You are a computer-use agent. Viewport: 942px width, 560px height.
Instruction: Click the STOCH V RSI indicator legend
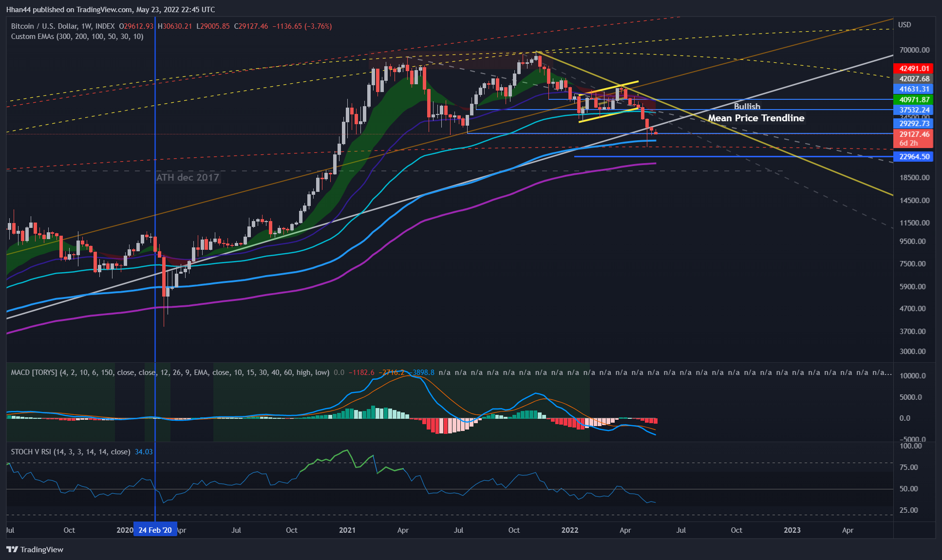click(71, 452)
